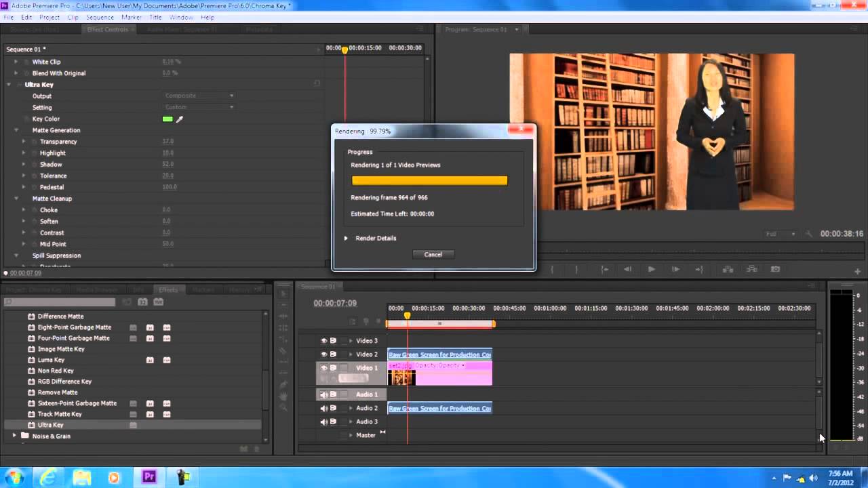Click 32-bit color effects filter icon
Screen dimensions: 868x488
(142, 302)
